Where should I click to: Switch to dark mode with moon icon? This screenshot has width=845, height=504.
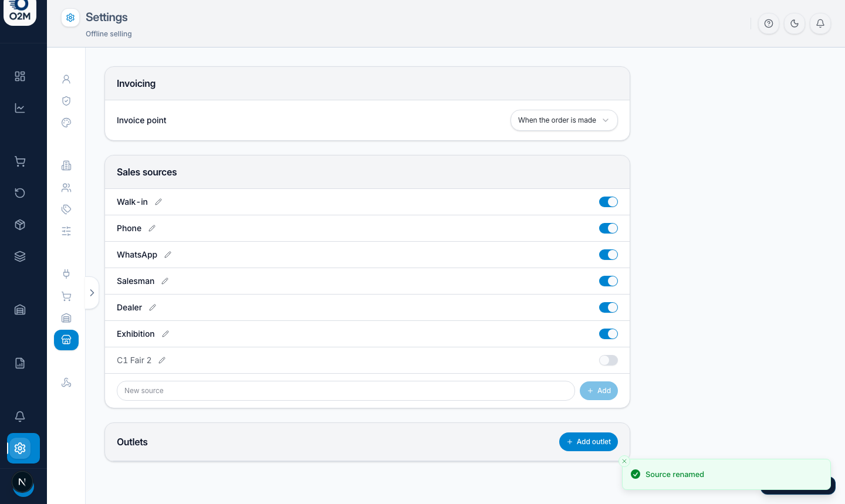pyautogui.click(x=795, y=23)
